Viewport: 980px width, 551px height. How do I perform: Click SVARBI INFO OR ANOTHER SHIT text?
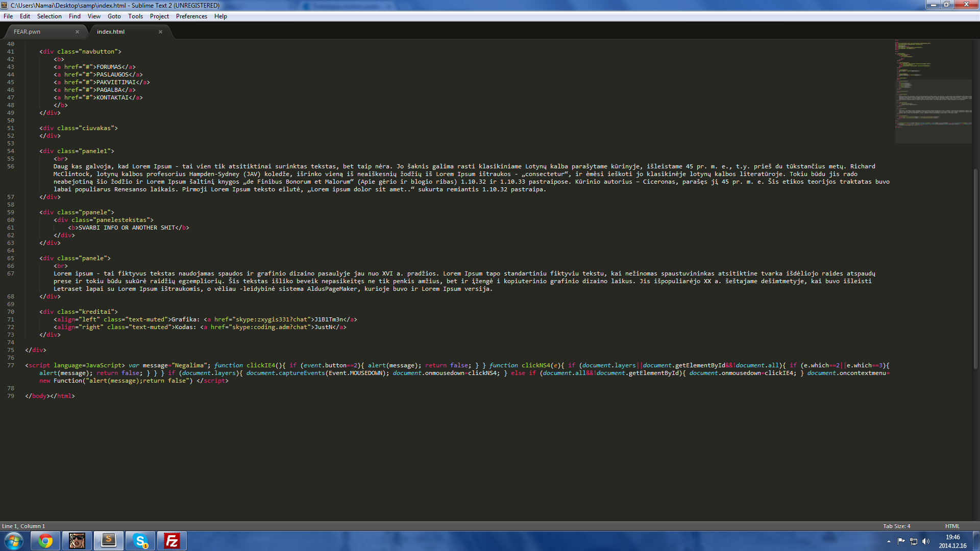127,228
